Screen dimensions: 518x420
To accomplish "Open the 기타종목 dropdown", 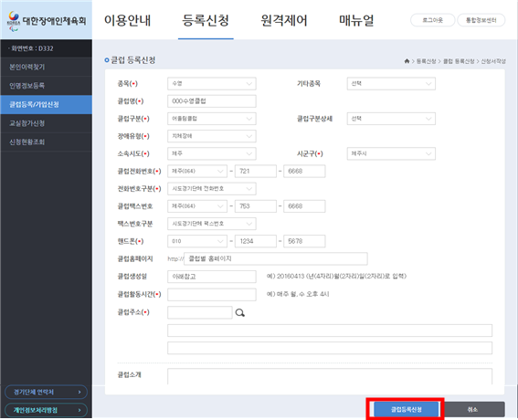I will point(391,83).
